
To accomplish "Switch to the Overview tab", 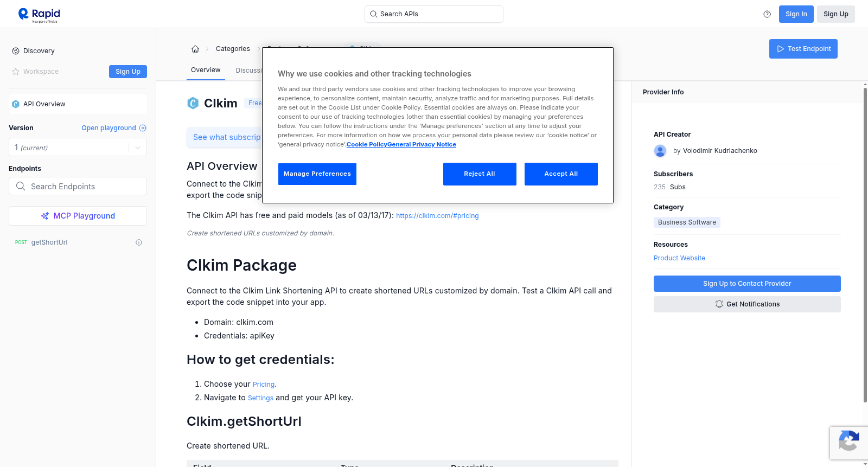I will coord(206,70).
